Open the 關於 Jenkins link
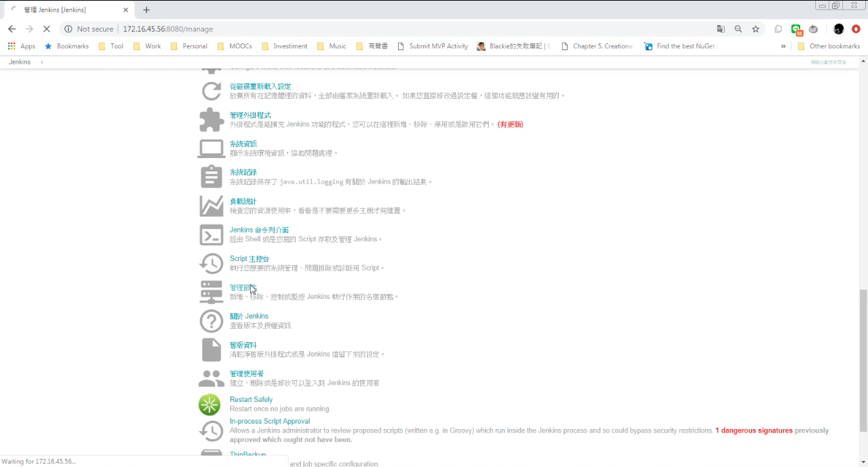 click(249, 316)
